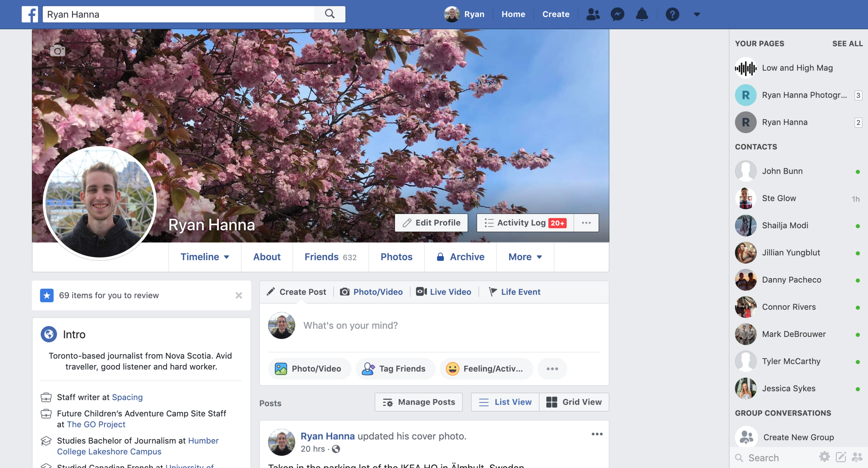Select the Create Post tab

(x=297, y=292)
